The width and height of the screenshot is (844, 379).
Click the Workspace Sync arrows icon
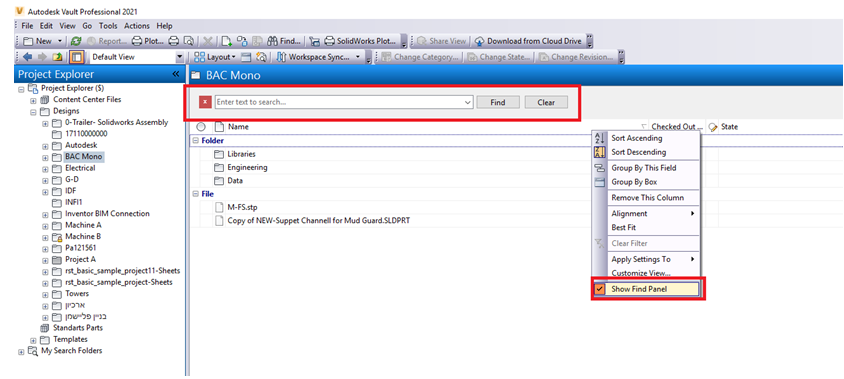pos(282,57)
